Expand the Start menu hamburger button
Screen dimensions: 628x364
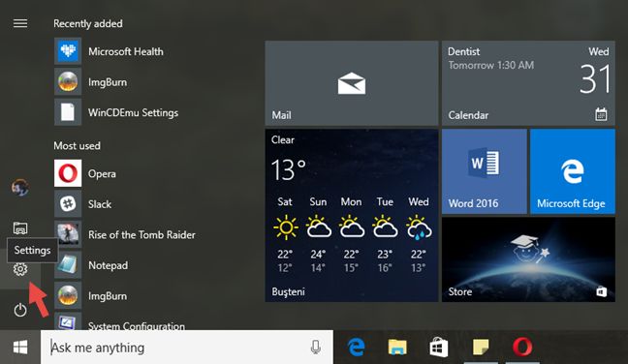pyautogui.click(x=20, y=23)
